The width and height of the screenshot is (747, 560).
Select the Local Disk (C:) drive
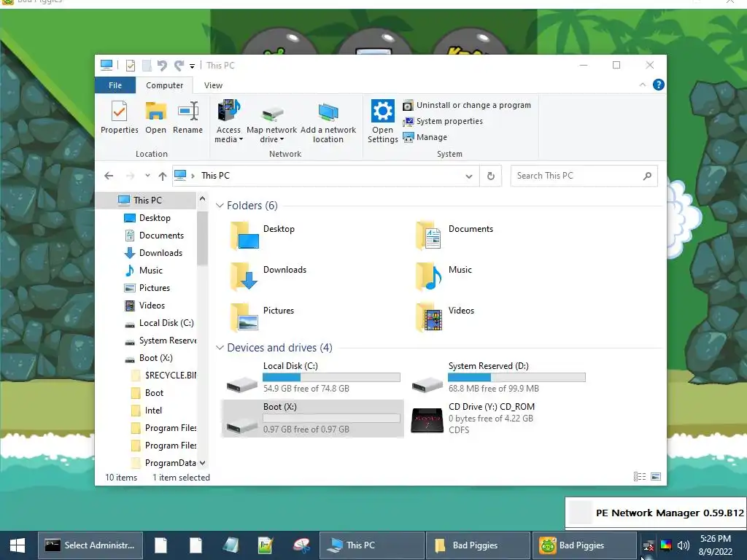pos(312,377)
